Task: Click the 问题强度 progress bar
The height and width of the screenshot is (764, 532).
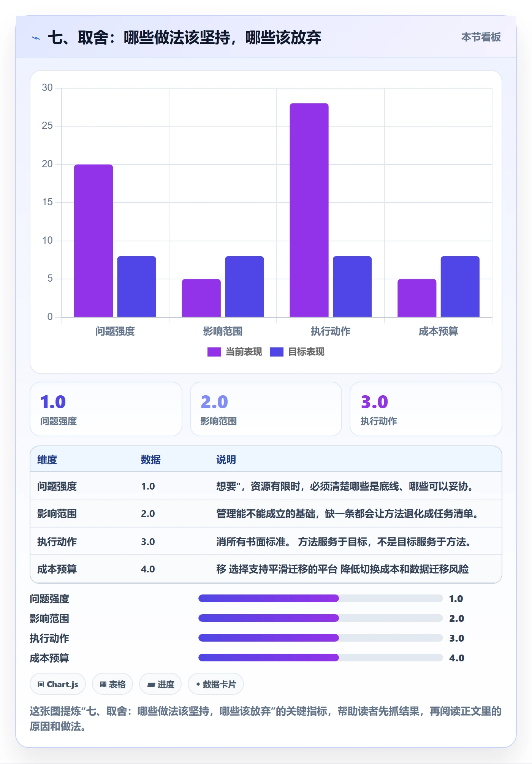Action: 320,598
